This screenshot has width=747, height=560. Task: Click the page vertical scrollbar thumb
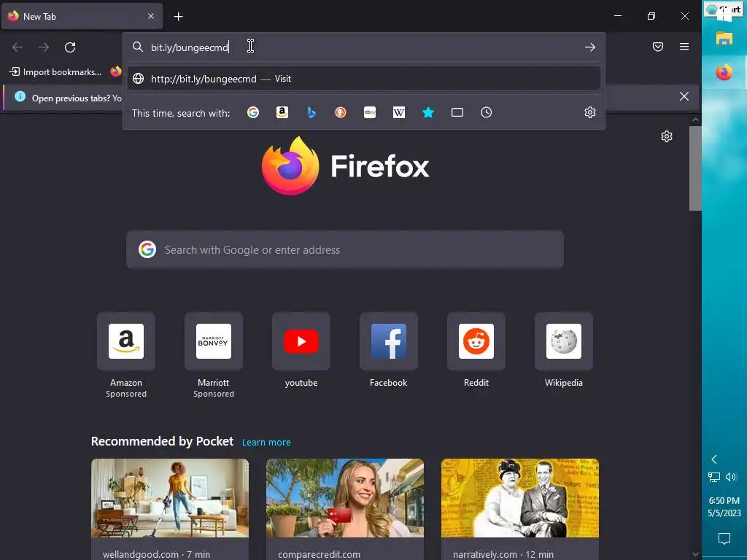click(695, 168)
